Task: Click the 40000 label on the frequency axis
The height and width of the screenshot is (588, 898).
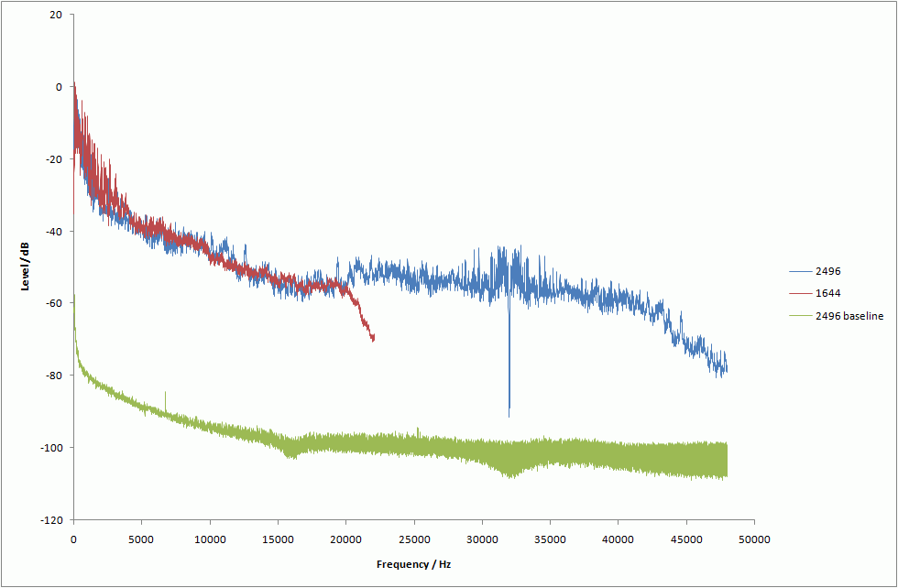Action: pyautogui.click(x=619, y=539)
